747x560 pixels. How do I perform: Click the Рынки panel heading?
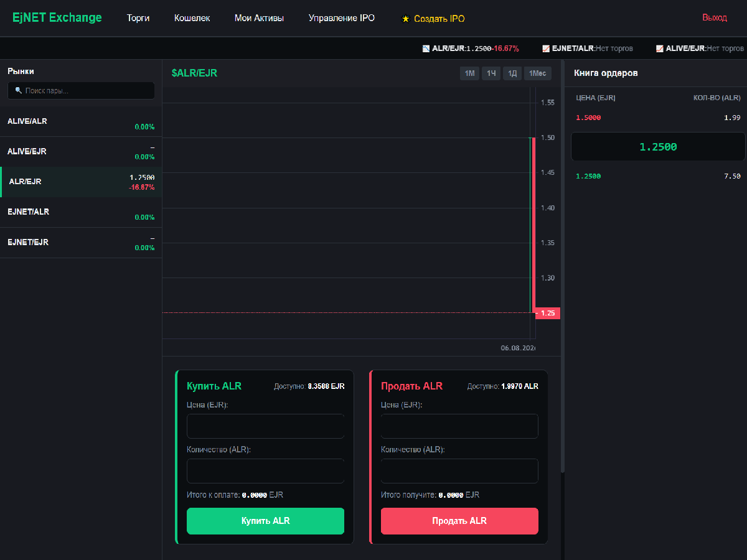point(21,72)
